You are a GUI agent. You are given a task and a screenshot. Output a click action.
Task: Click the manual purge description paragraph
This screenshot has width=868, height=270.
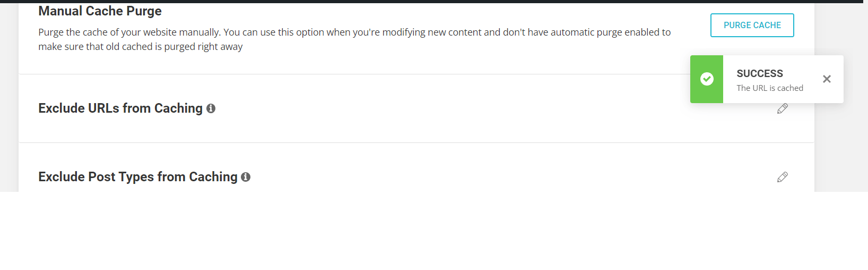(354, 39)
